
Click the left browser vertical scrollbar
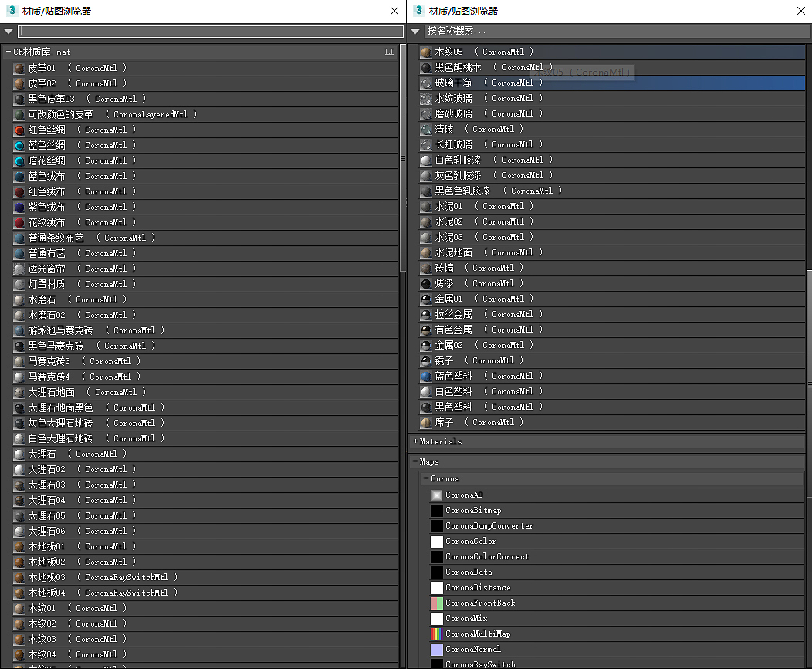click(x=402, y=158)
